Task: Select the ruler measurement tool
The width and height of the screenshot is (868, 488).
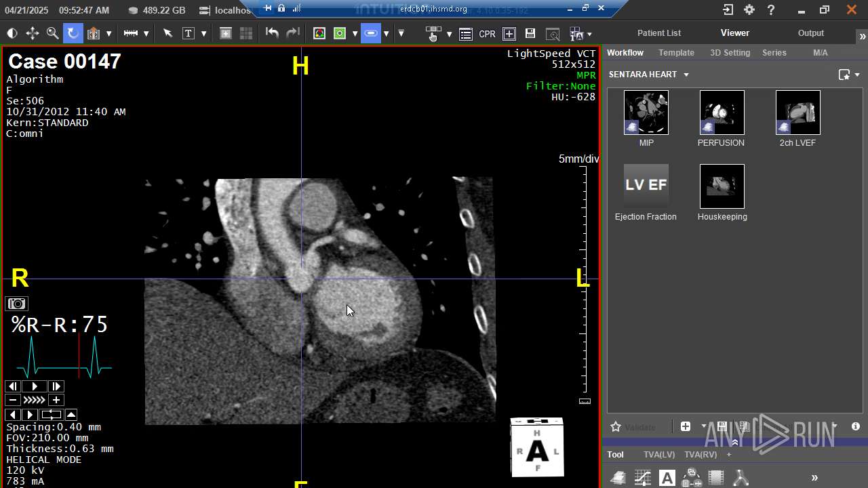Action: [x=131, y=33]
